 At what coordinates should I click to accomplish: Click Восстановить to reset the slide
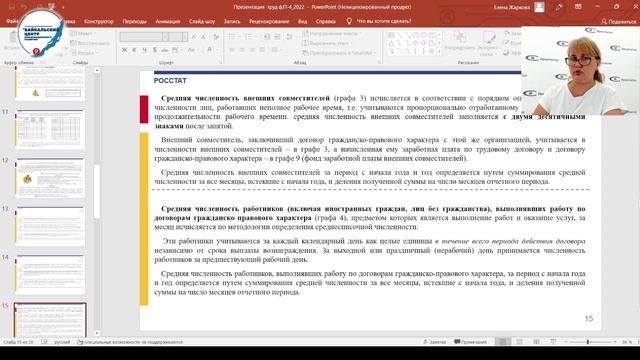tap(90, 43)
